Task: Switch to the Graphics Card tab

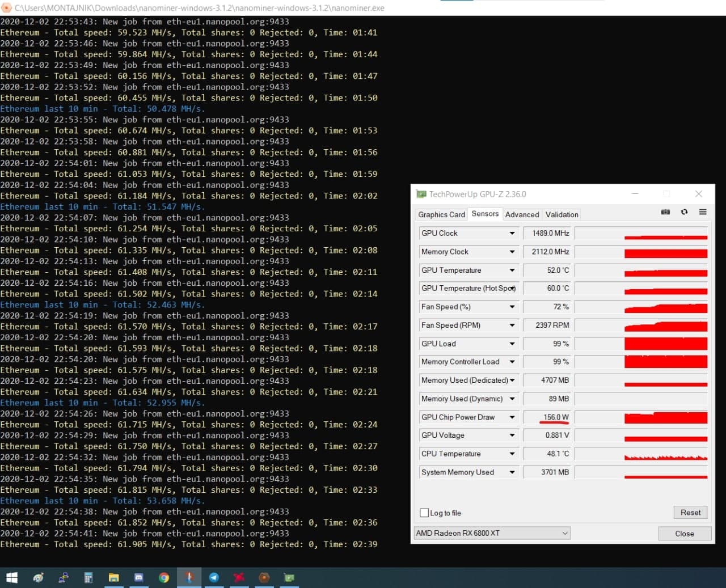Action: pos(441,214)
